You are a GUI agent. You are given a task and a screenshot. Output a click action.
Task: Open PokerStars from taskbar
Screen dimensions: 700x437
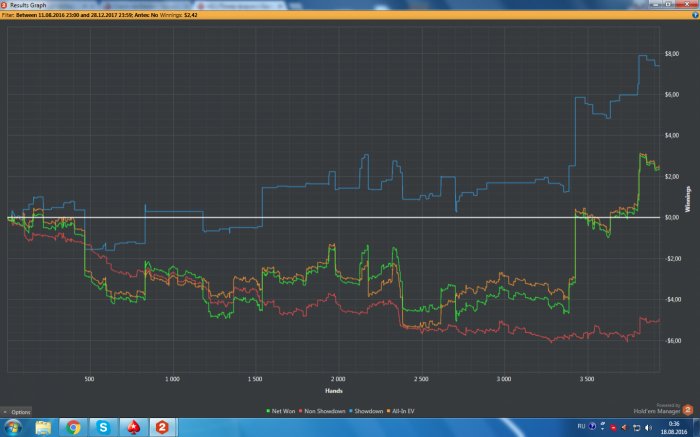(x=133, y=428)
